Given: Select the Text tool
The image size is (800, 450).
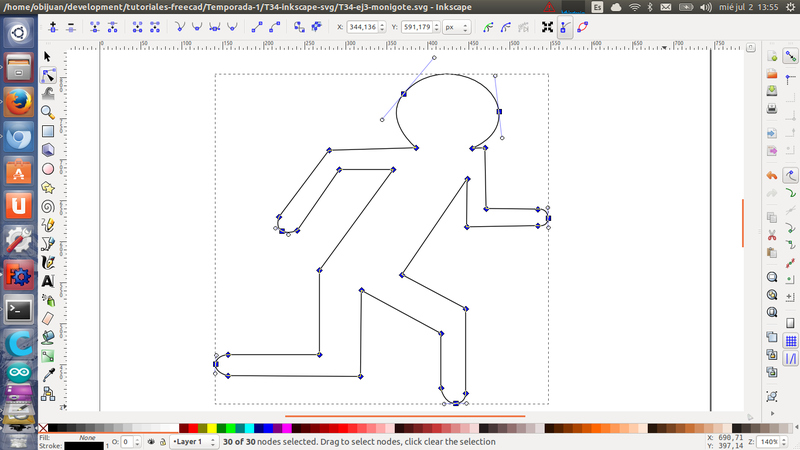Looking at the screenshot, I should coord(48,281).
